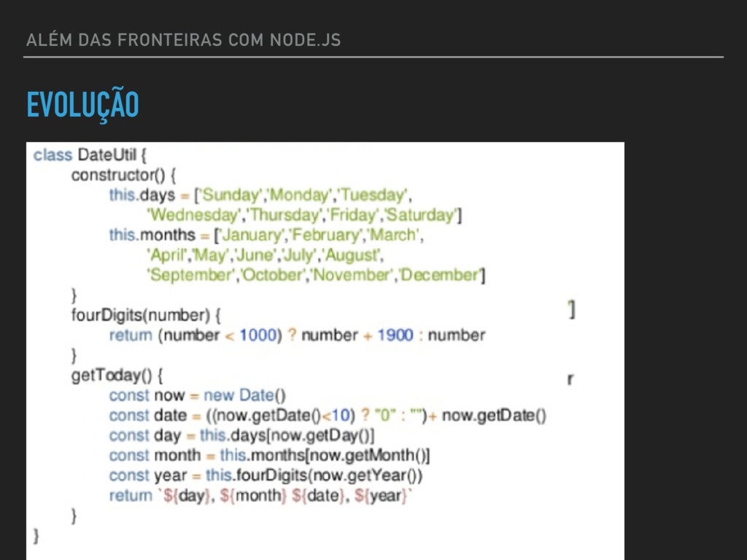Click the final closing brace of the class

tap(36, 536)
